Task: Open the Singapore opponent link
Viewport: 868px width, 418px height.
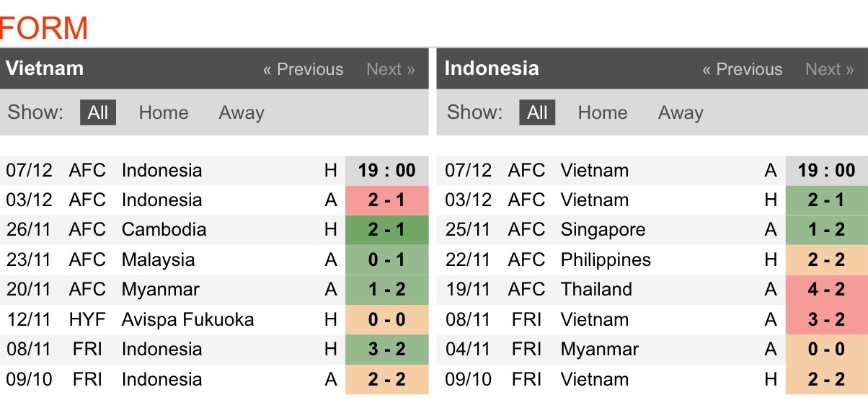Action: 603,230
